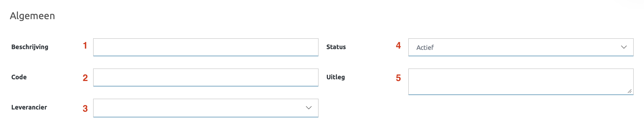The image size is (644, 135).
Task: Open the Leverancier dropdown box
Action: [x=200, y=108]
